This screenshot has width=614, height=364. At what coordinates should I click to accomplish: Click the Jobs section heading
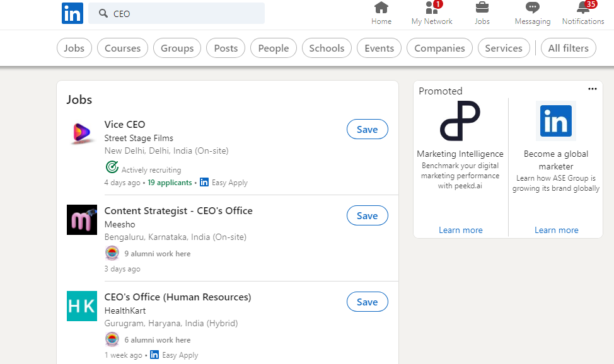[x=79, y=100]
